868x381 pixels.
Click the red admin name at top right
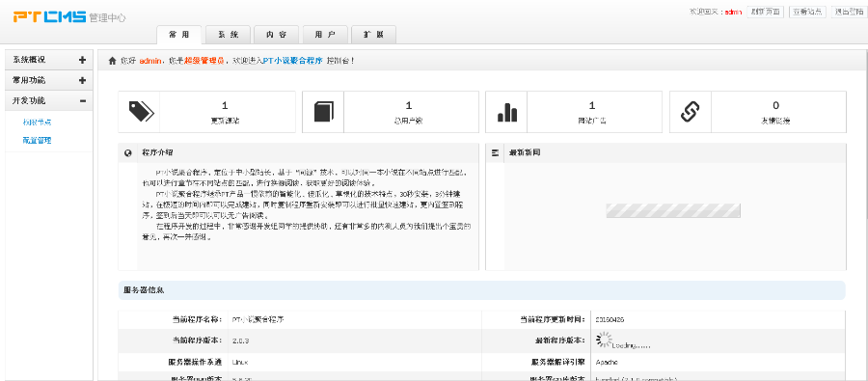pyautogui.click(x=734, y=12)
